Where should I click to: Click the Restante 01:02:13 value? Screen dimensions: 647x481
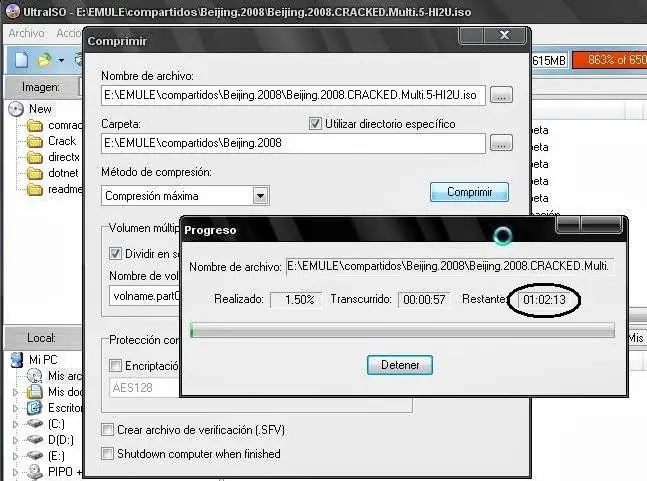click(x=544, y=299)
